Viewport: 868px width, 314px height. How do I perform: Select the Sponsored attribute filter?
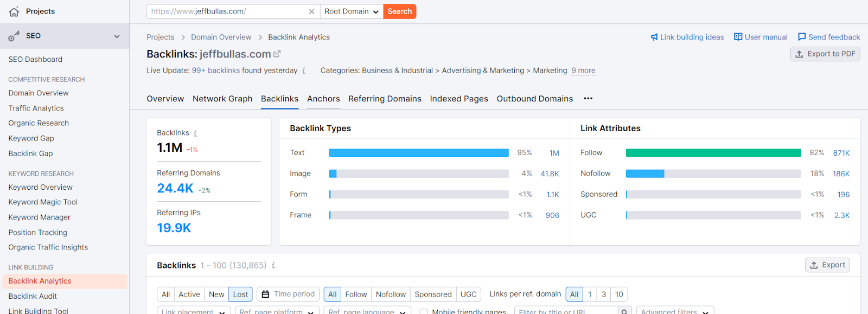point(433,294)
